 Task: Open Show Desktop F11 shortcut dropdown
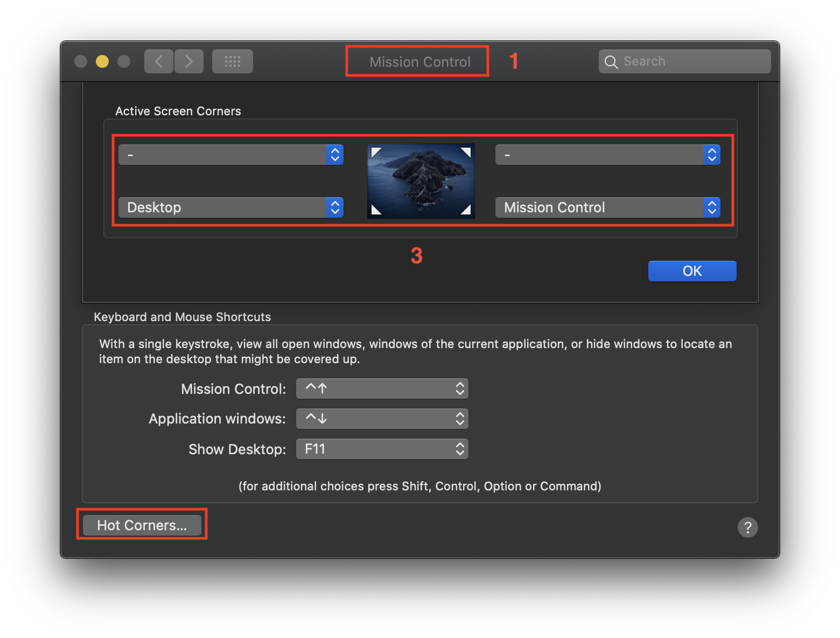tap(382, 449)
